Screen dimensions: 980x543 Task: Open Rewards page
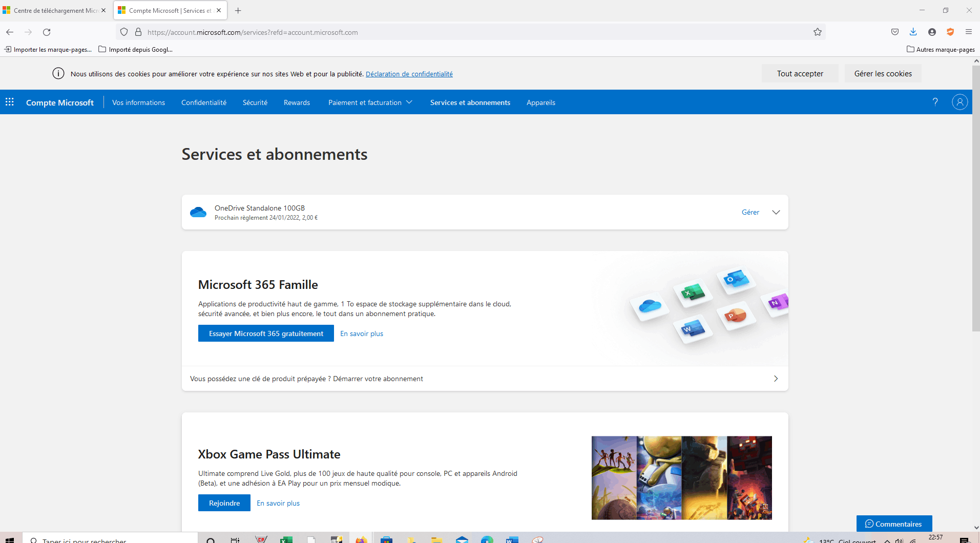click(x=297, y=102)
